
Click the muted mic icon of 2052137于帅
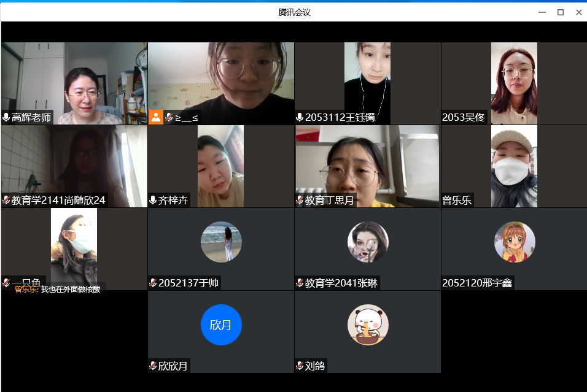153,283
